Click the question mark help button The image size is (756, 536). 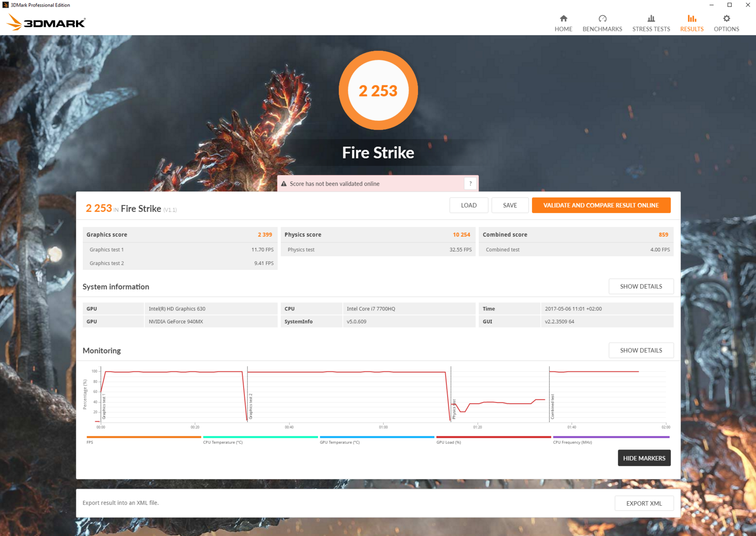pos(470,184)
